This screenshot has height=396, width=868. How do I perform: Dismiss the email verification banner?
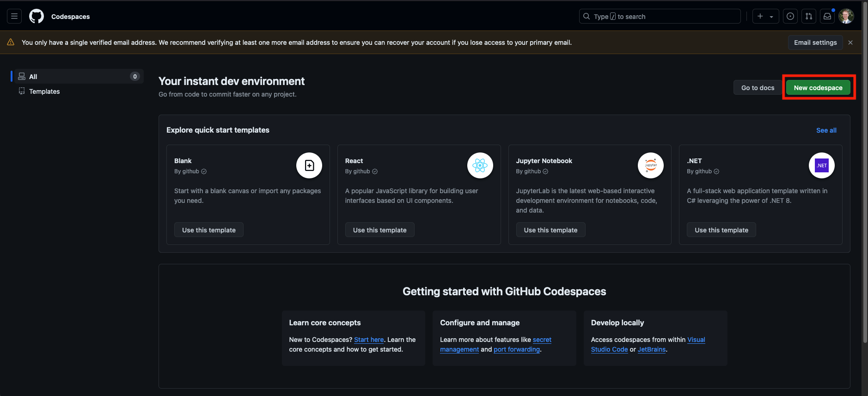coord(850,43)
